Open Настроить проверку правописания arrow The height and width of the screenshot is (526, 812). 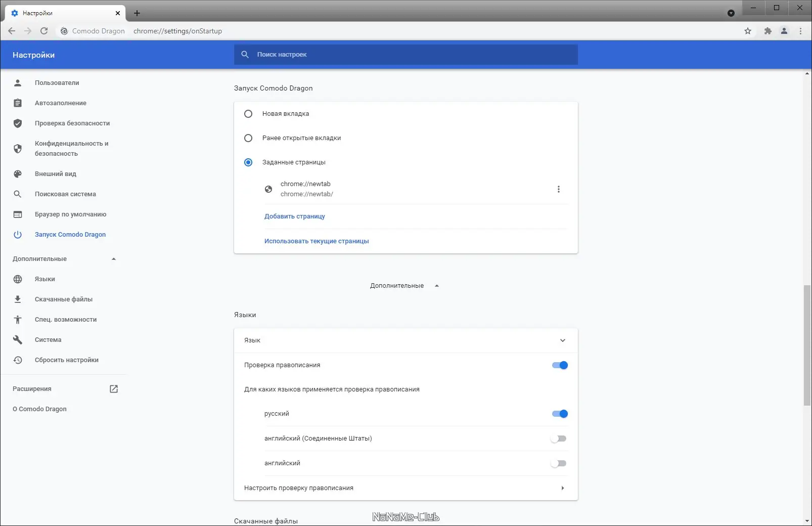pos(563,488)
